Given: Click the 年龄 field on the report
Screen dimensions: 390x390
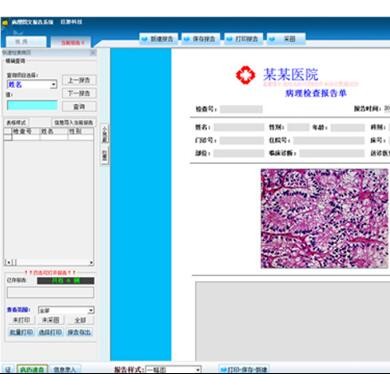Looking at the screenshot, I should coord(348,127).
